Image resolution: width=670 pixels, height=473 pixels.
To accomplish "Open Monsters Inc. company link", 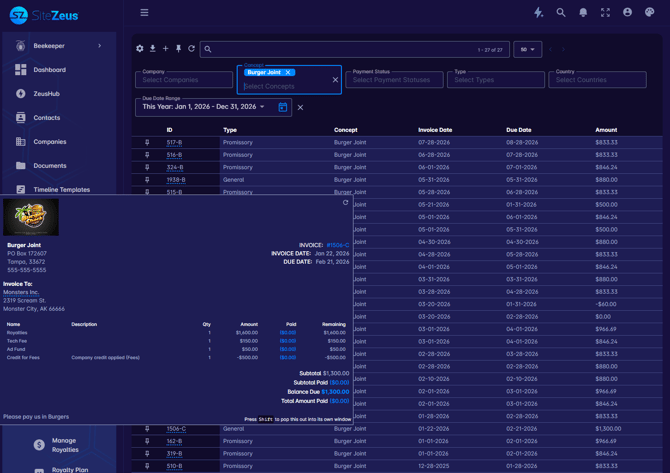I will click(21, 292).
